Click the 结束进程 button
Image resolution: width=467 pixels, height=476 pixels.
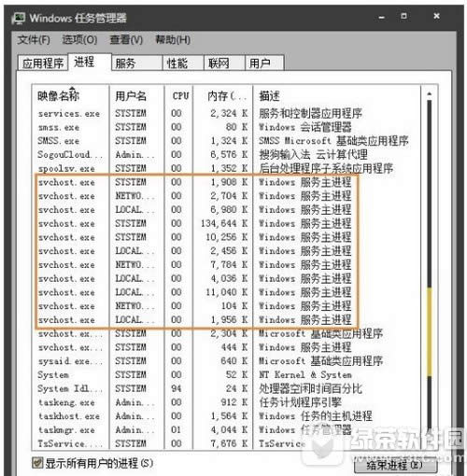coord(395,466)
